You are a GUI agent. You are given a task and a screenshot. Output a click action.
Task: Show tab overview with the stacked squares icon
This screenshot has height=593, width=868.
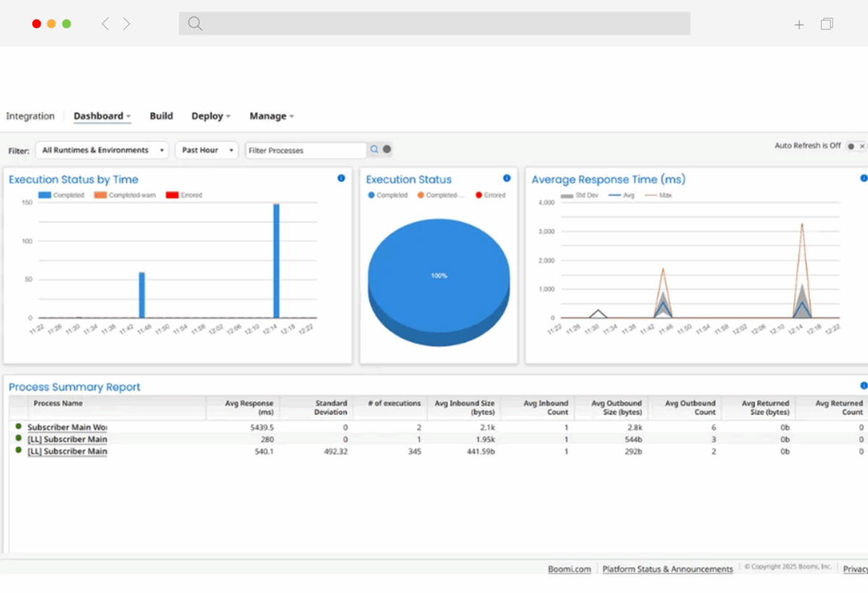(x=827, y=24)
